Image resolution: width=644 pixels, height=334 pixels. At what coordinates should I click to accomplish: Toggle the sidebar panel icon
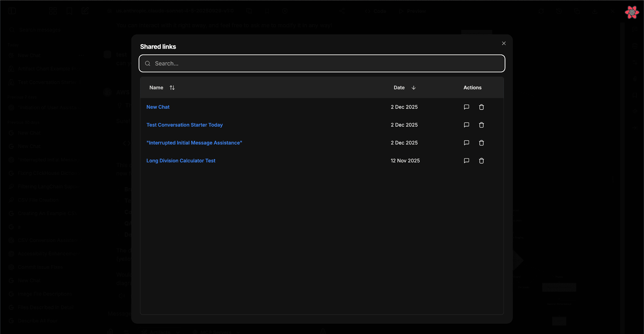pos(12,11)
